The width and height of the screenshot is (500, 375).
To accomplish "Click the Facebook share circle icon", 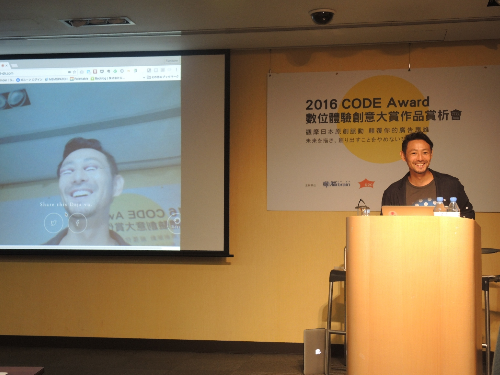I will click(77, 223).
